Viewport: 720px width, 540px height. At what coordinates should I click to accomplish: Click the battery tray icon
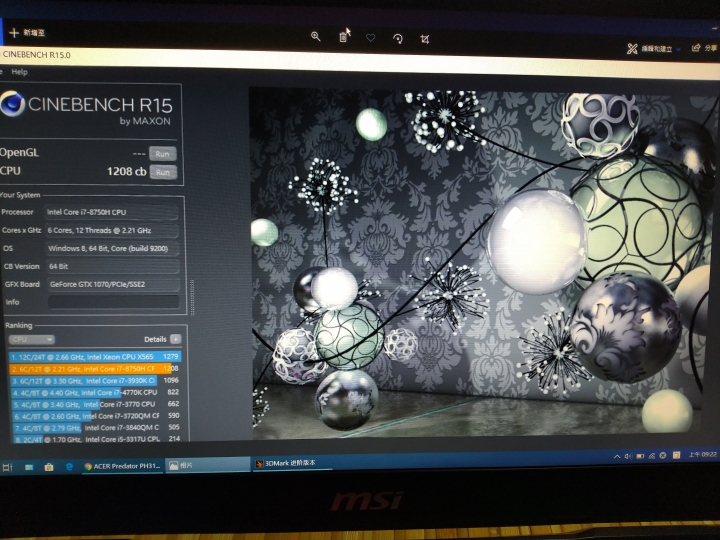[x=640, y=456]
